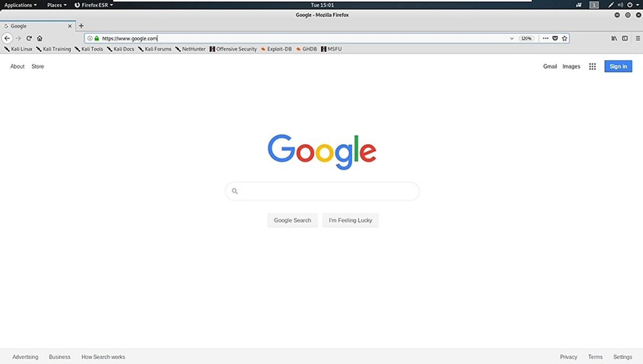This screenshot has height=364, width=643.
Task: Open Kali Tools bookmark
Action: pyautogui.click(x=88, y=49)
